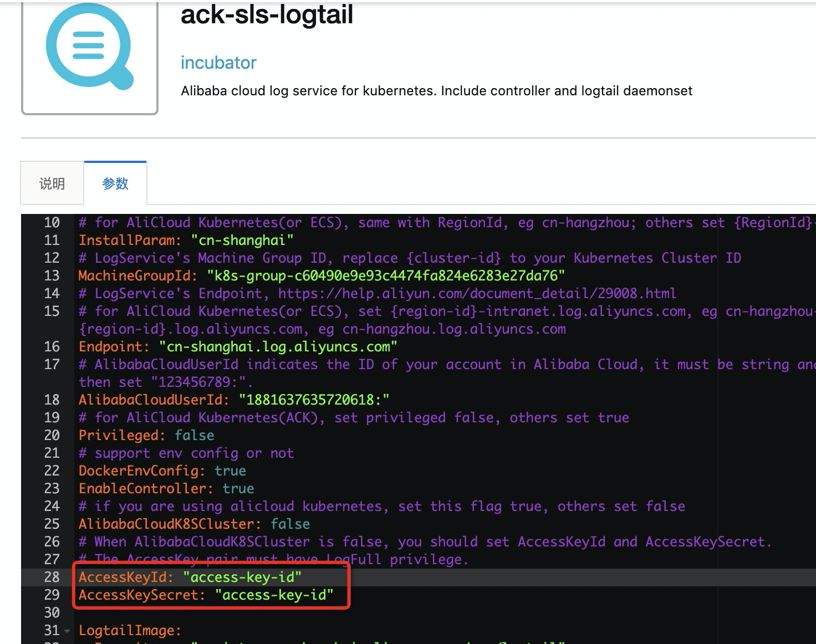This screenshot has width=816, height=644.
Task: Switch to the 说明 tab
Action: (x=52, y=183)
